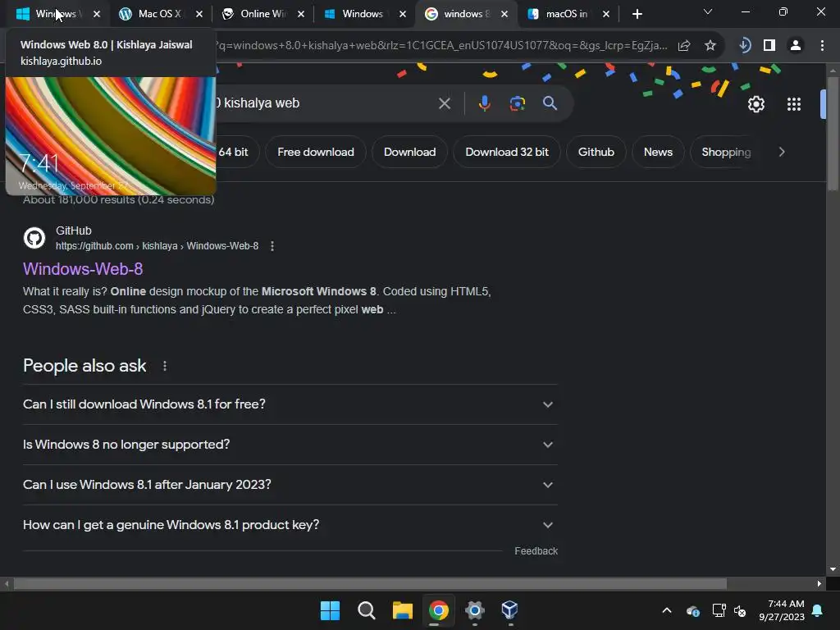Open a new browser tab
Image resolution: width=840 pixels, height=630 pixels.
coord(637,15)
